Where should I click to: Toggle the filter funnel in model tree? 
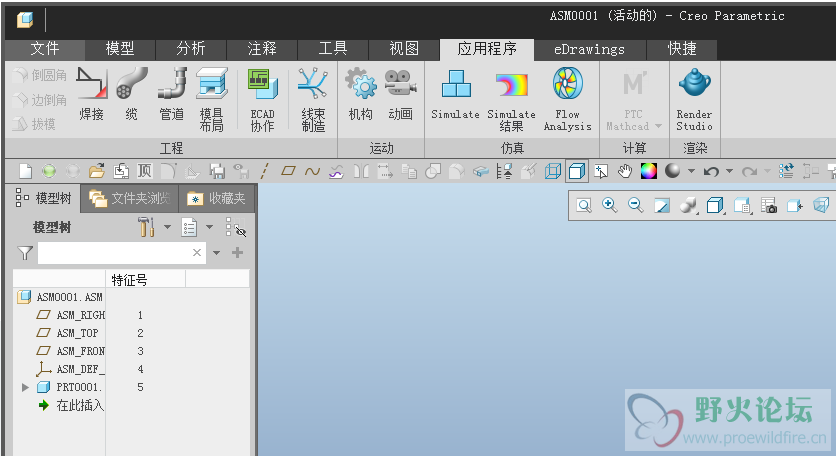pyautogui.click(x=25, y=253)
